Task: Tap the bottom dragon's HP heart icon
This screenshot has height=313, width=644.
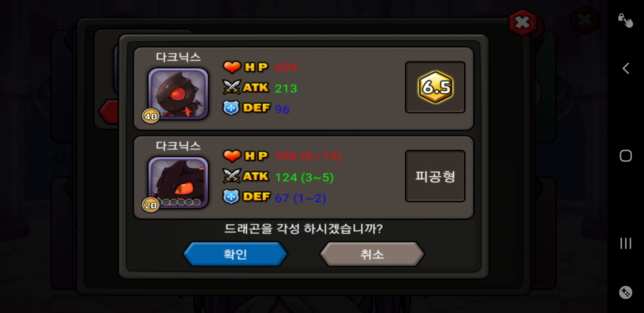Action: [232, 156]
